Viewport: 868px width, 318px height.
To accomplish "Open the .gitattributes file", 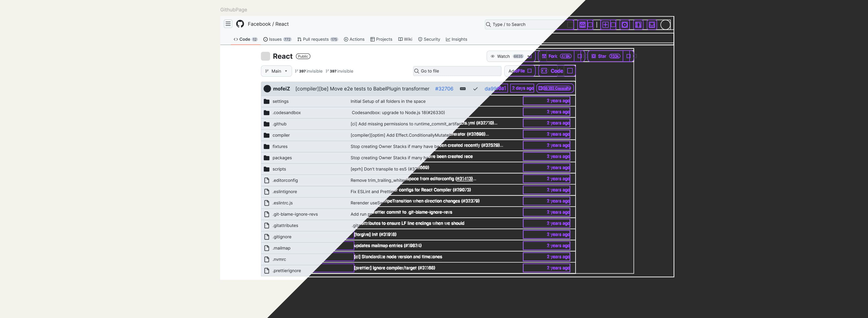I will (285, 226).
